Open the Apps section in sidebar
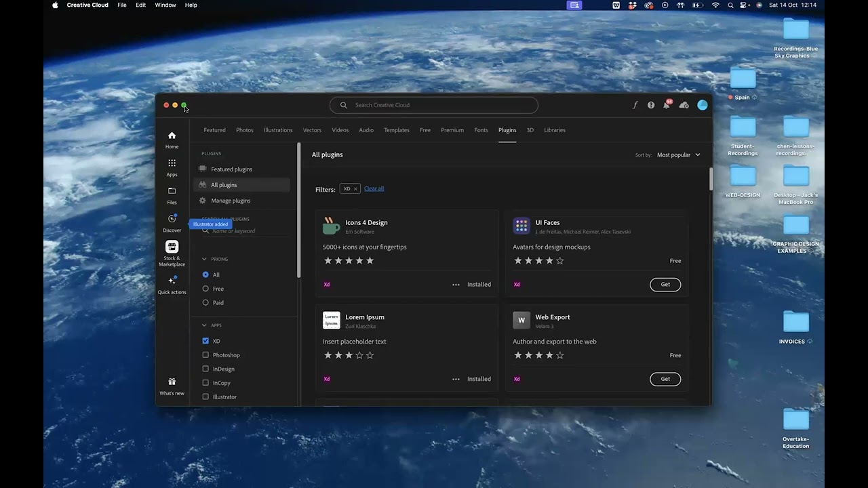Viewport: 868px width, 488px height. pyautogui.click(x=172, y=167)
